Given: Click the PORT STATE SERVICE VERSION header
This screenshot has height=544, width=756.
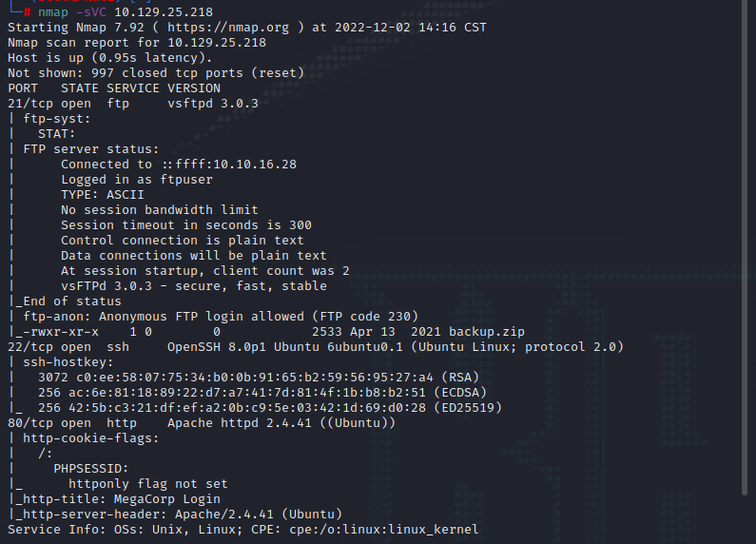Looking at the screenshot, I should point(113,88).
